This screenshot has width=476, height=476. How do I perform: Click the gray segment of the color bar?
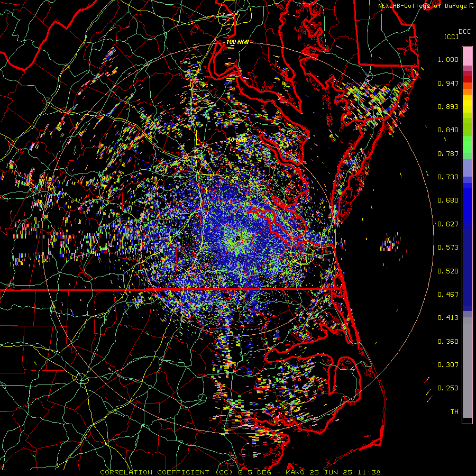pyautogui.click(x=467, y=368)
